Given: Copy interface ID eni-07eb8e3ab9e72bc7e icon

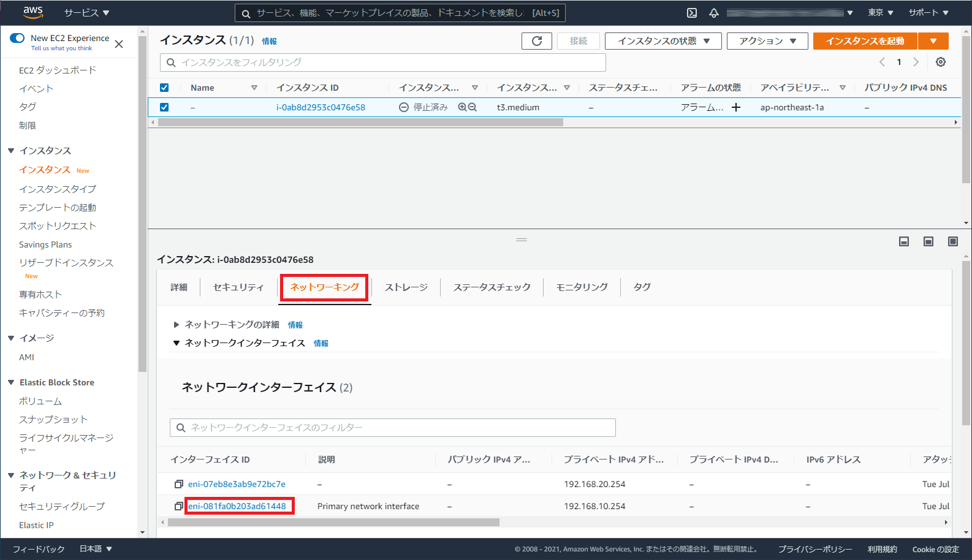Looking at the screenshot, I should (178, 484).
